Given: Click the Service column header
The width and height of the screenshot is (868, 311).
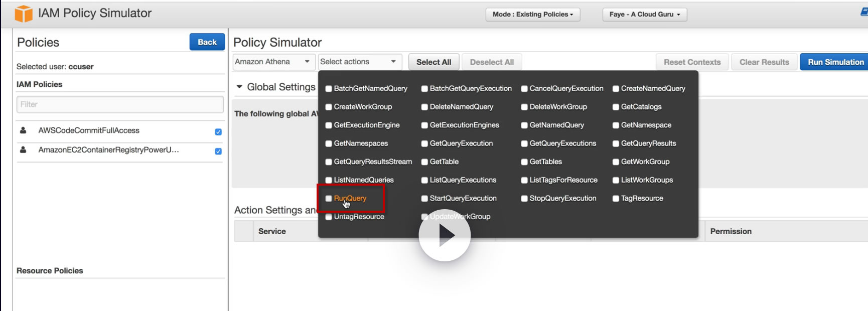Looking at the screenshot, I should pos(272,231).
